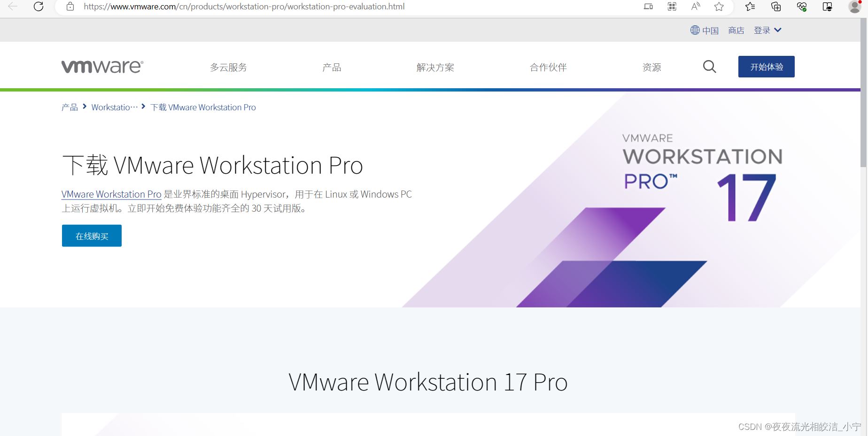Screen dimensions: 868x436
Task: Open the Collections icon
Action: click(x=776, y=7)
